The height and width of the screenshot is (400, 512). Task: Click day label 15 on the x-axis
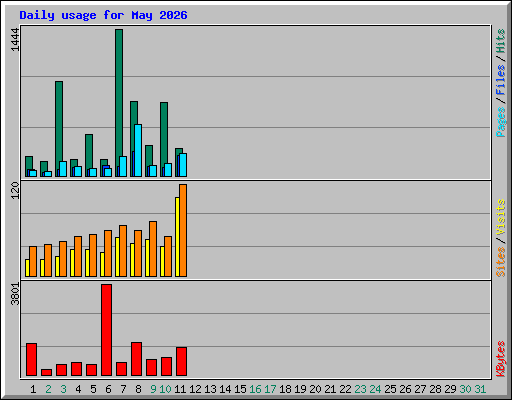240,389
